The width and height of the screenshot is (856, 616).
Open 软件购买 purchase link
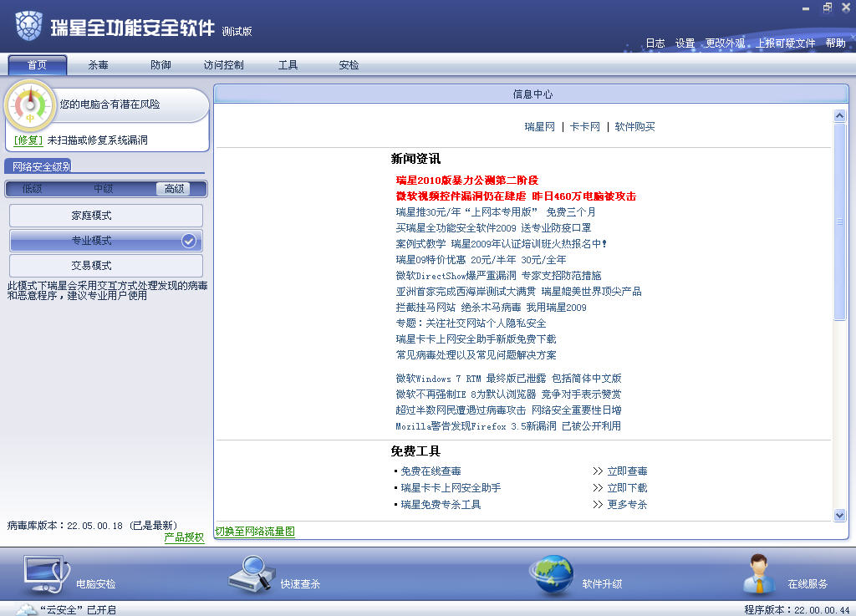coord(634,126)
